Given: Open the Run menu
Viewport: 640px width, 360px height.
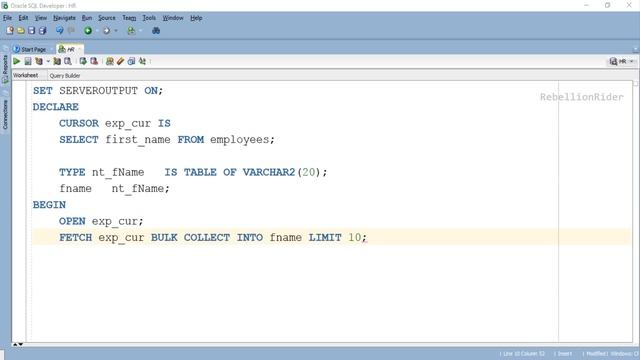Looking at the screenshot, I should [87, 18].
